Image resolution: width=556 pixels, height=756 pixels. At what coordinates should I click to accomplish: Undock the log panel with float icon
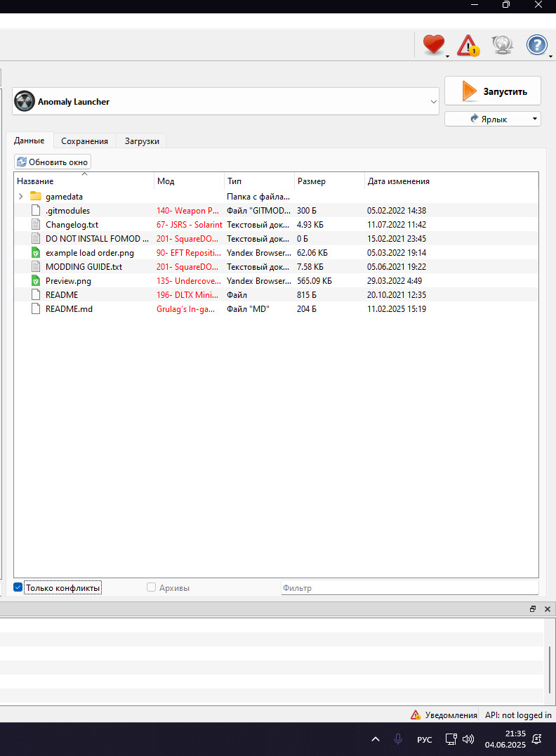point(533,609)
